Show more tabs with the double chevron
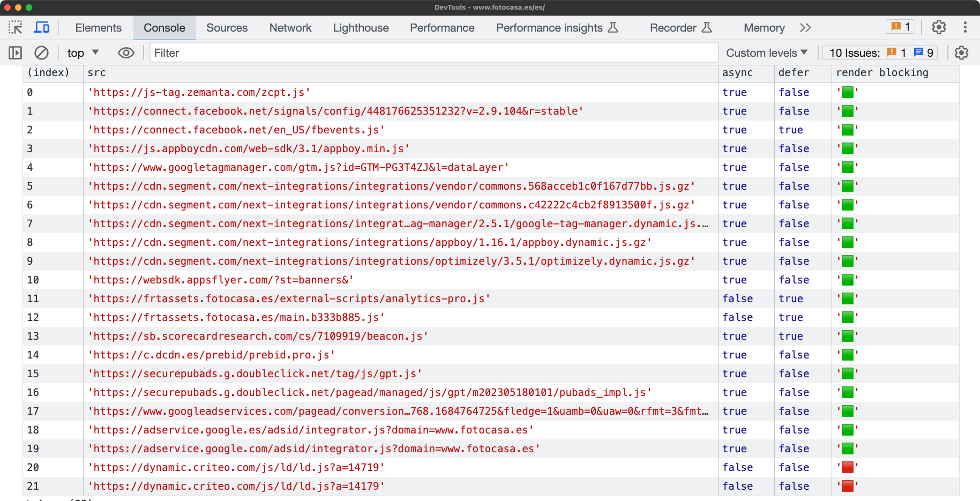 tap(805, 27)
